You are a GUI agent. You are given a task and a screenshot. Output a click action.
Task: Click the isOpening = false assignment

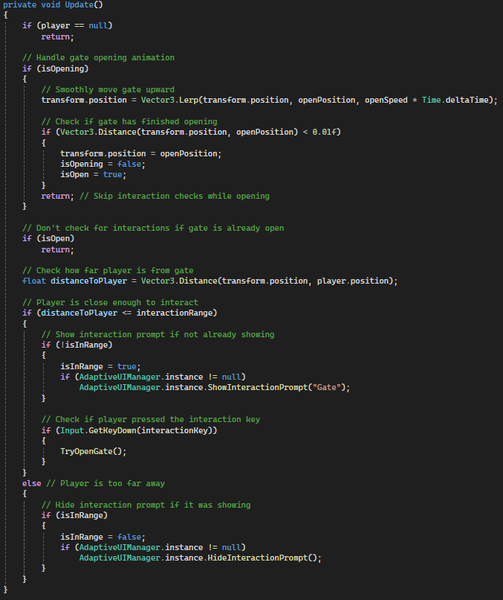(103, 164)
